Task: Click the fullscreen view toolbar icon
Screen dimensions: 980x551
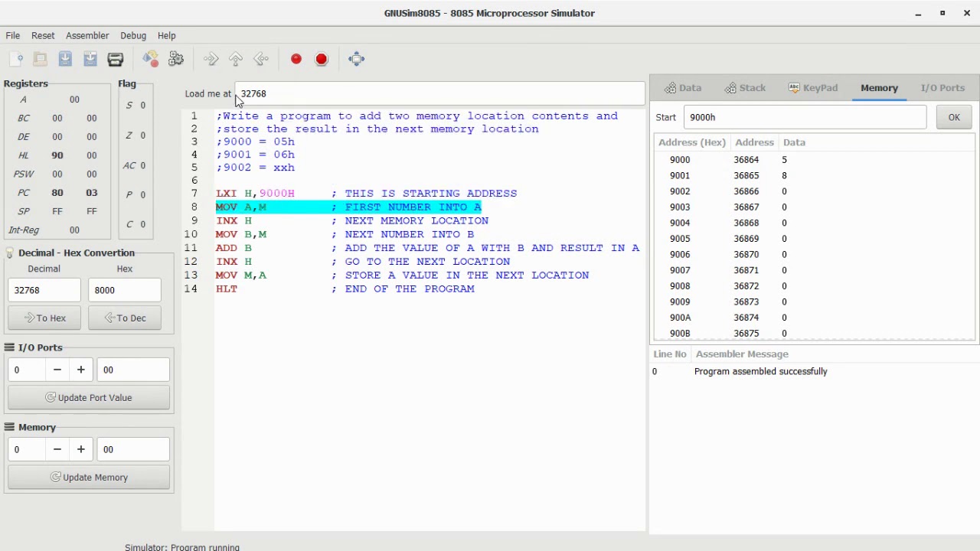Action: click(x=357, y=59)
